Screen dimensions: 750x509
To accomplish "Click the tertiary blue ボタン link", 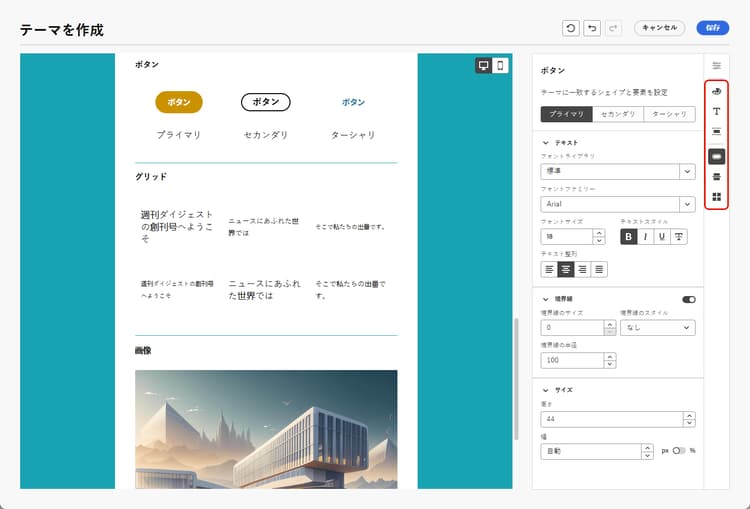I will (x=353, y=102).
